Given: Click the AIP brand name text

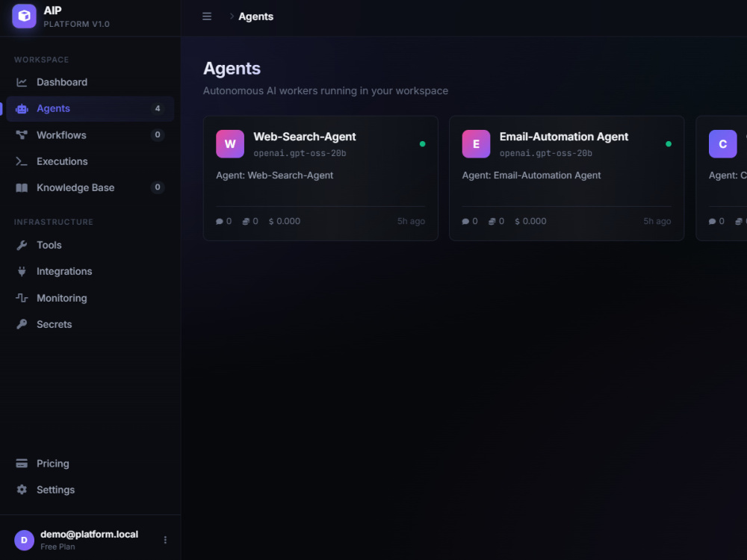Looking at the screenshot, I should [x=52, y=10].
